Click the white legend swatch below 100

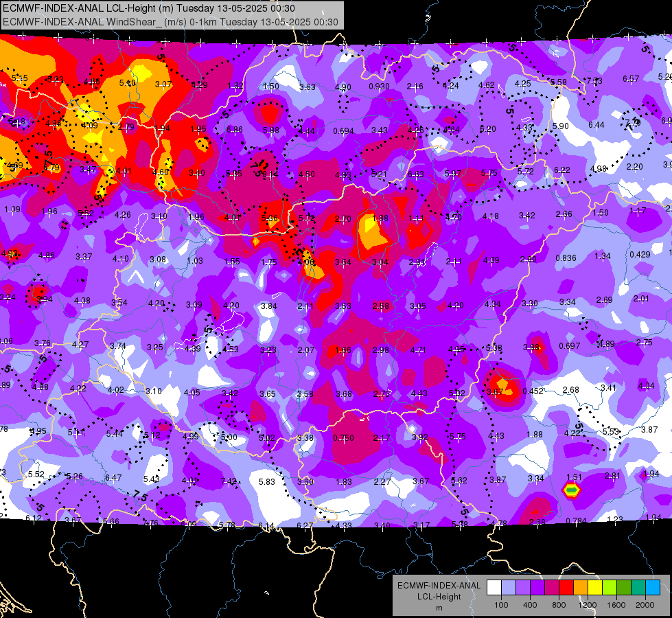click(x=494, y=588)
